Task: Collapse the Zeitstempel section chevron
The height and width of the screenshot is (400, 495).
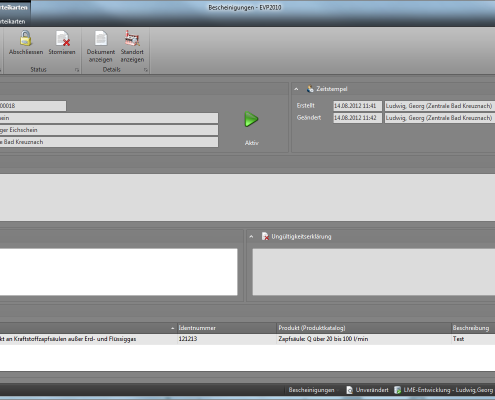Action: (x=296, y=89)
